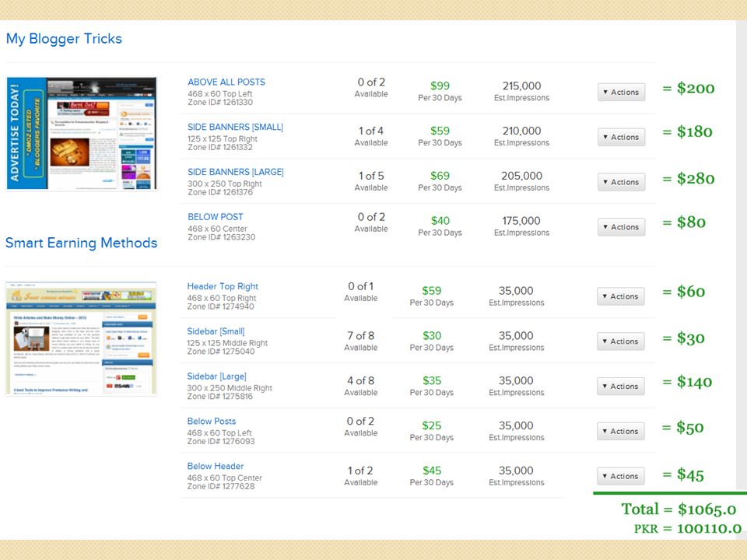Expand Actions dropdown for SIDE BANNERS [LARGE]

point(621,182)
